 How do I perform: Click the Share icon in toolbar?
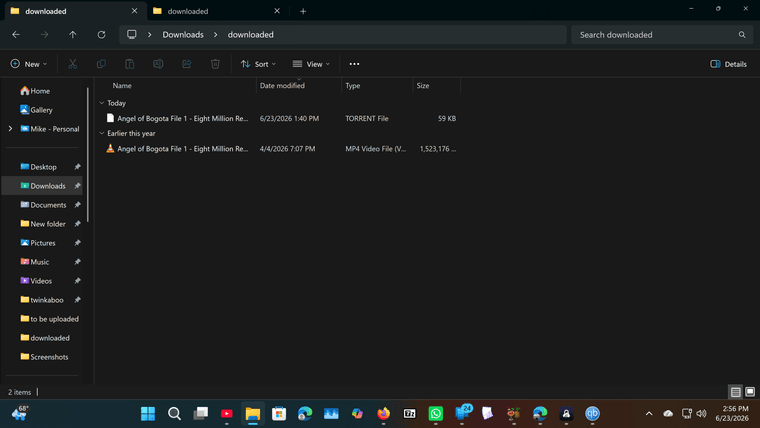[x=187, y=64]
